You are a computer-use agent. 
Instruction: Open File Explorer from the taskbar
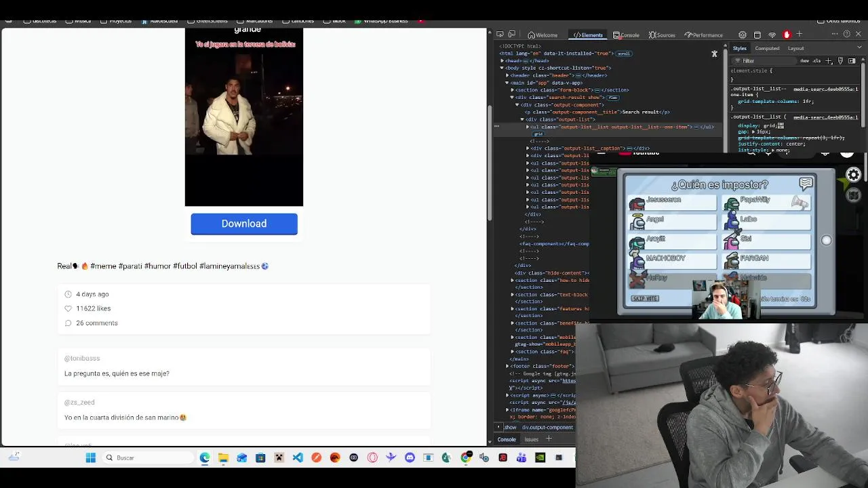(223, 458)
